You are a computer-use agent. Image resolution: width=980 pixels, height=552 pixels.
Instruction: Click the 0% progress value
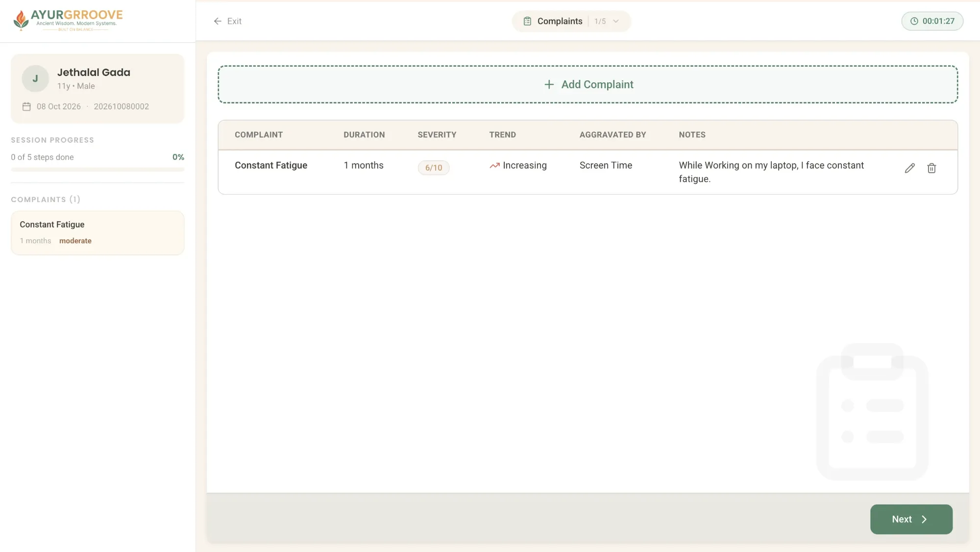(178, 157)
